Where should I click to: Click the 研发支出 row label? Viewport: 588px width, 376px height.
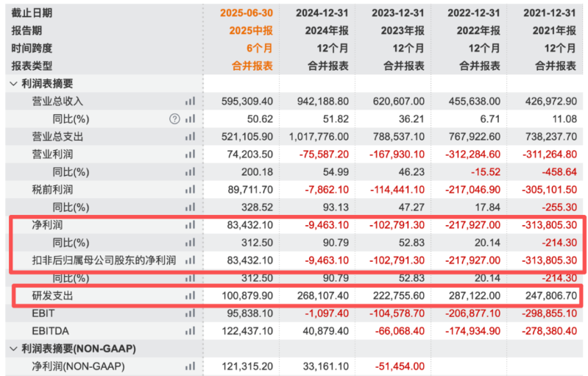(x=52, y=295)
